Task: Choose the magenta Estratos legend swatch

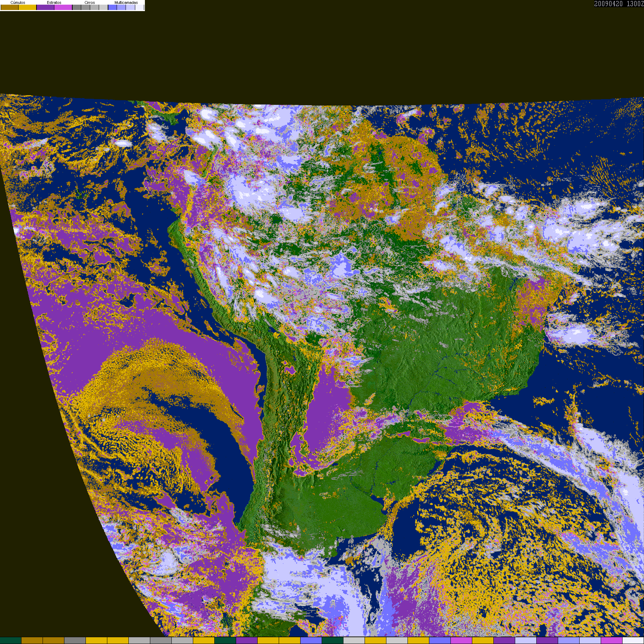Action: point(63,8)
